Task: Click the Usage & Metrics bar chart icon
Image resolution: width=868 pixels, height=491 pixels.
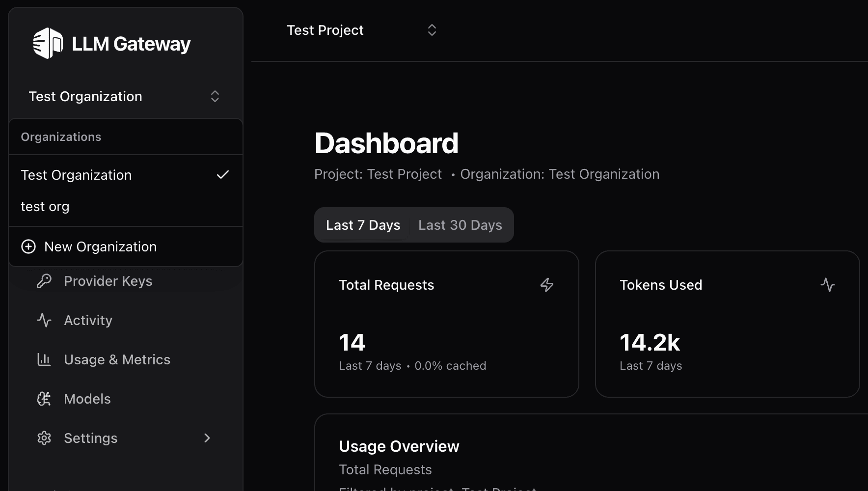Action: [x=44, y=359]
